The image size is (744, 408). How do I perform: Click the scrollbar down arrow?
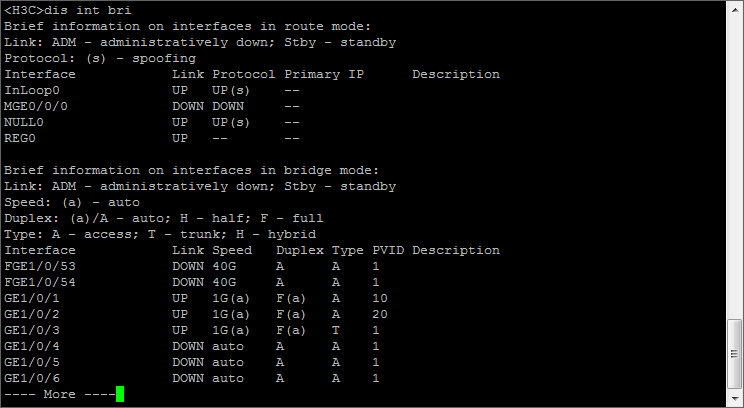tap(735, 398)
